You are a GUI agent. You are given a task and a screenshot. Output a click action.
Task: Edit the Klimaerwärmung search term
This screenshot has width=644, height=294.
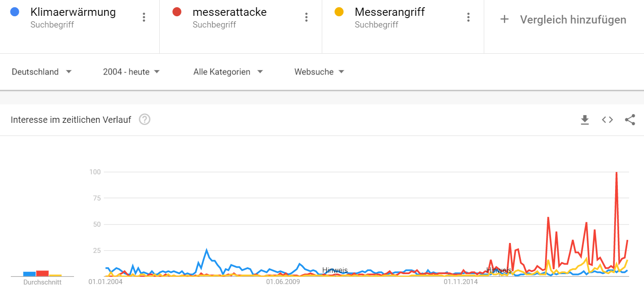tap(73, 12)
